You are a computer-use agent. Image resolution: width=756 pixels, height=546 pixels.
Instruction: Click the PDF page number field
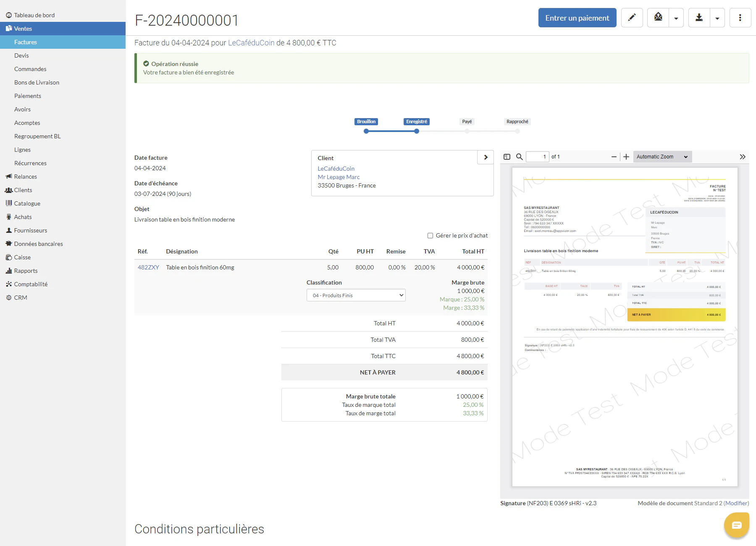(x=538, y=157)
